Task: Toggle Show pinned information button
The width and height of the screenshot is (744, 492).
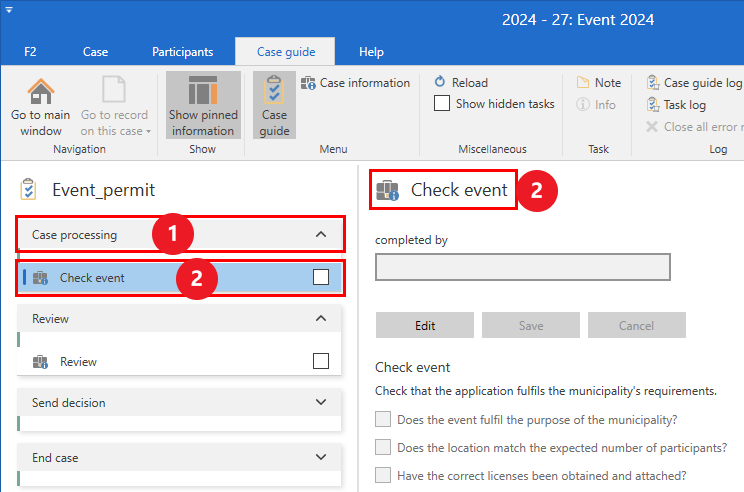Action: [203, 105]
